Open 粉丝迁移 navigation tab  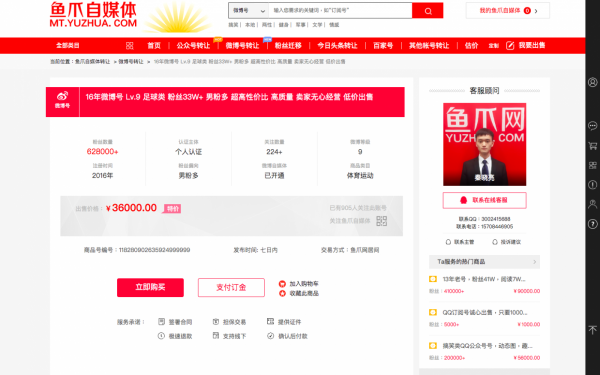(288, 46)
